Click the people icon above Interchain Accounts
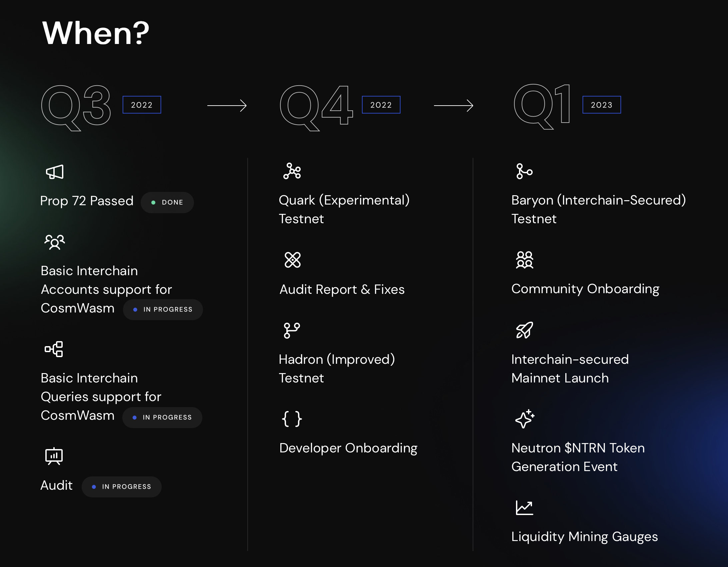The height and width of the screenshot is (567, 728). click(x=55, y=242)
